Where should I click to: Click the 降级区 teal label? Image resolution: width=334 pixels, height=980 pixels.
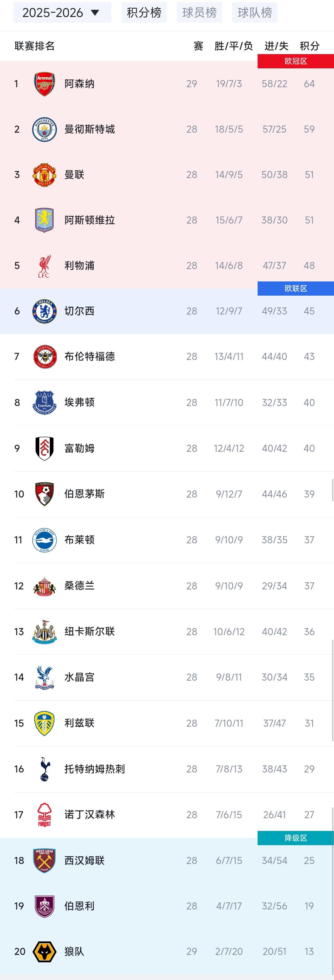coord(296,838)
